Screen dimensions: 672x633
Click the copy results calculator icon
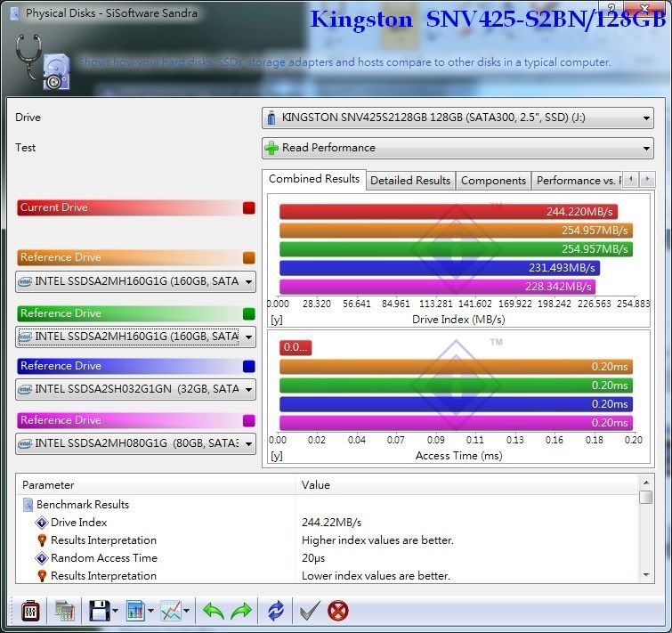[x=65, y=611]
